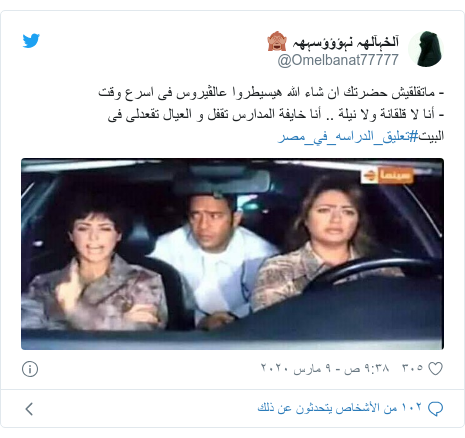Click the chevron arrow at bottom left
The width and height of the screenshot is (465, 438).
point(29,409)
